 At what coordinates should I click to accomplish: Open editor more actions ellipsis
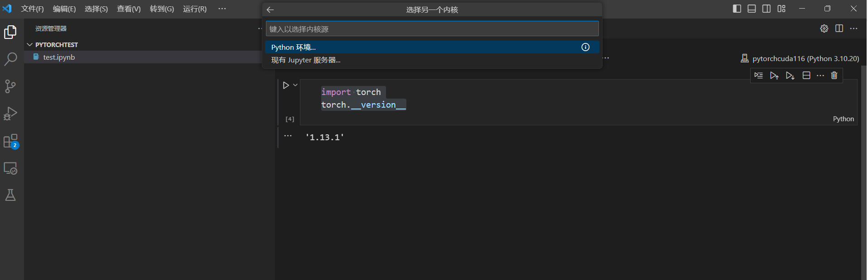854,28
